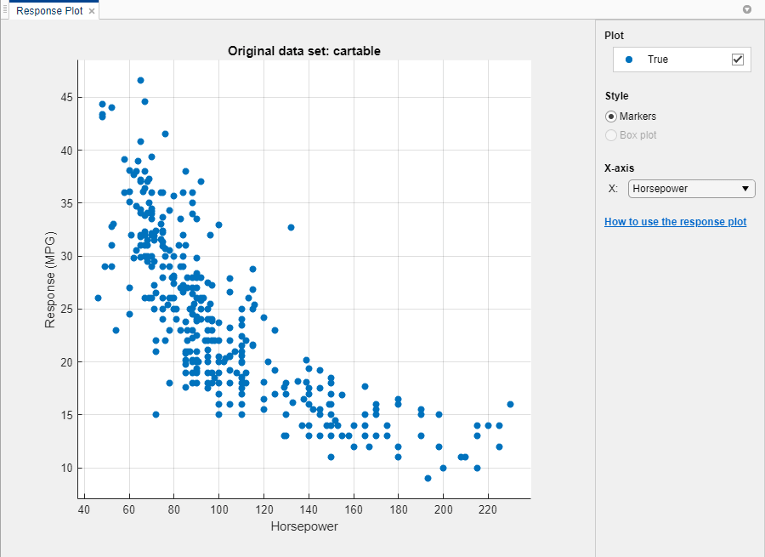The height and width of the screenshot is (557, 765).
Task: Click the 45 tick on the MPG axis
Action: (66, 98)
